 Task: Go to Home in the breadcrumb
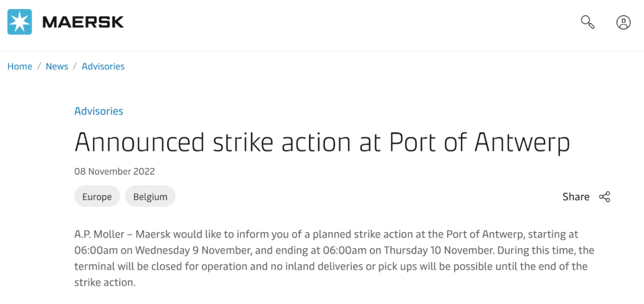[20, 66]
